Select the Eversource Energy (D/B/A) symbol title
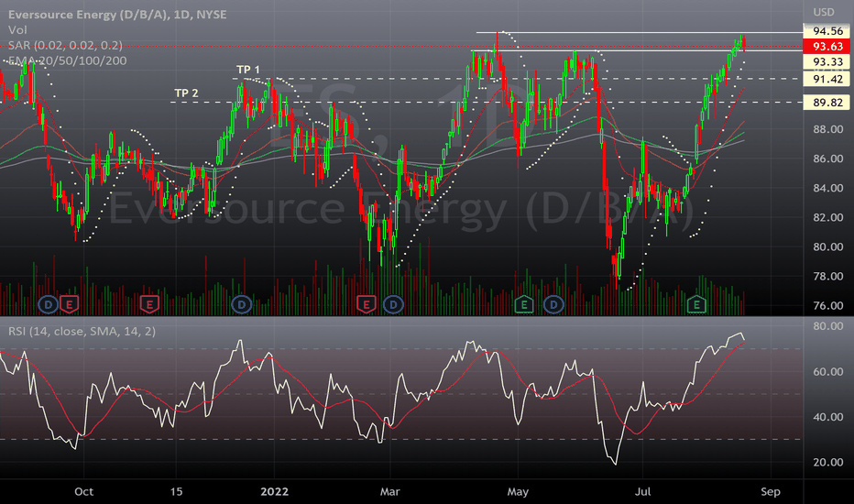Viewport: 854px width, 504px height. click(117, 15)
